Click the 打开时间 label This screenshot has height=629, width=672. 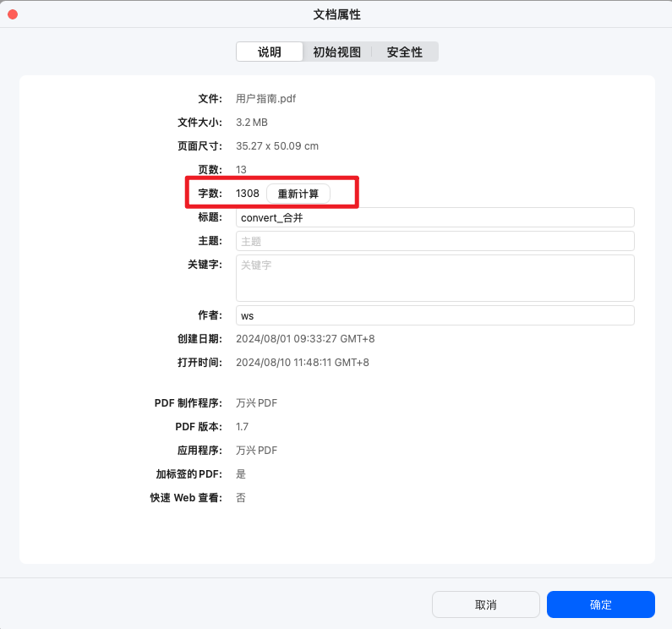tap(199, 363)
